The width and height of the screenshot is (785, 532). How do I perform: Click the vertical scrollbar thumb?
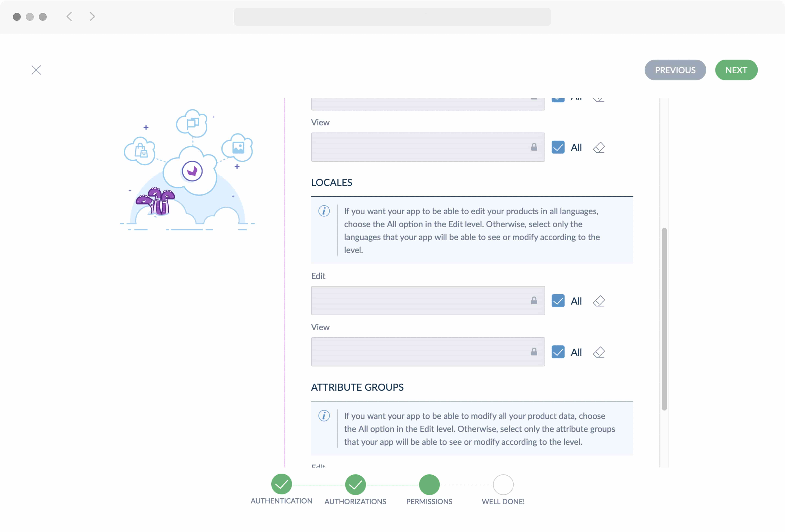coord(664,319)
